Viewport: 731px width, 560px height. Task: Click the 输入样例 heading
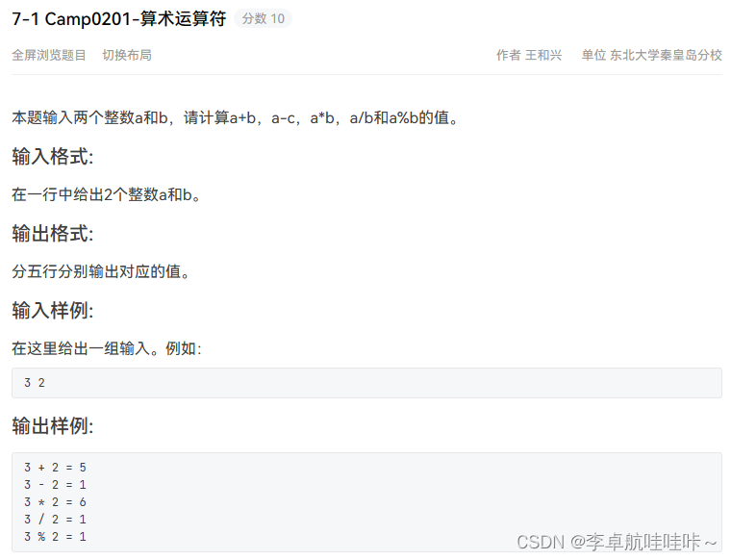coord(53,310)
